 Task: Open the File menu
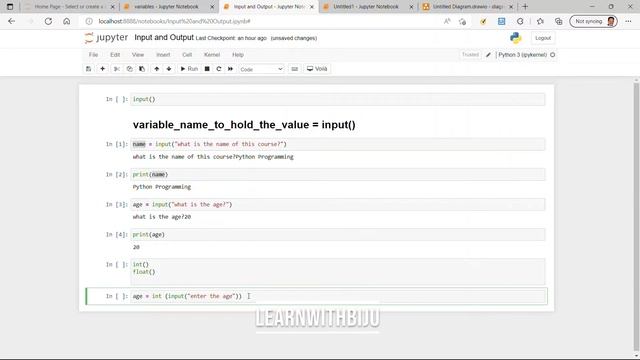pyautogui.click(x=93, y=55)
